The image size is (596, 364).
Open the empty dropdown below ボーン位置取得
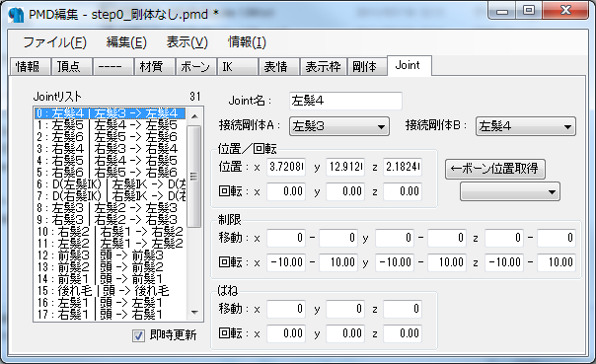click(510, 191)
